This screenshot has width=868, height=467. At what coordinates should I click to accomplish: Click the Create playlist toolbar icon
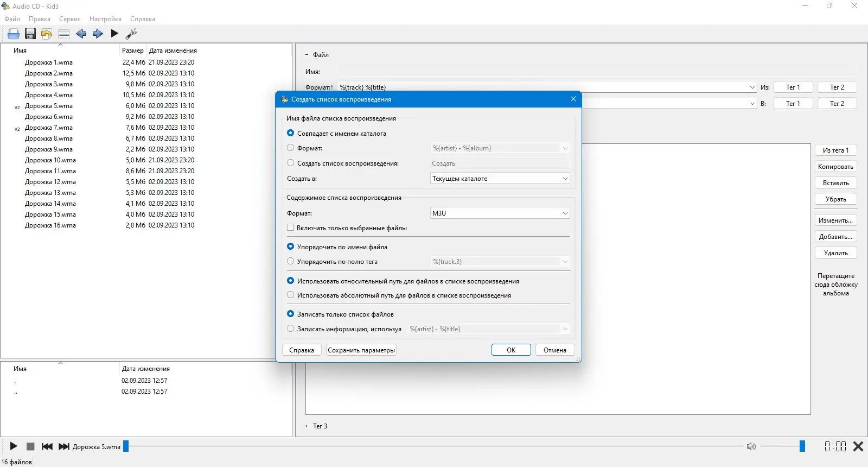pos(64,34)
